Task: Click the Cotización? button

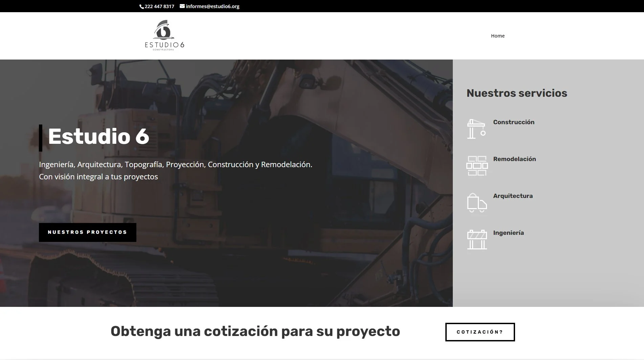Action: pyautogui.click(x=480, y=332)
